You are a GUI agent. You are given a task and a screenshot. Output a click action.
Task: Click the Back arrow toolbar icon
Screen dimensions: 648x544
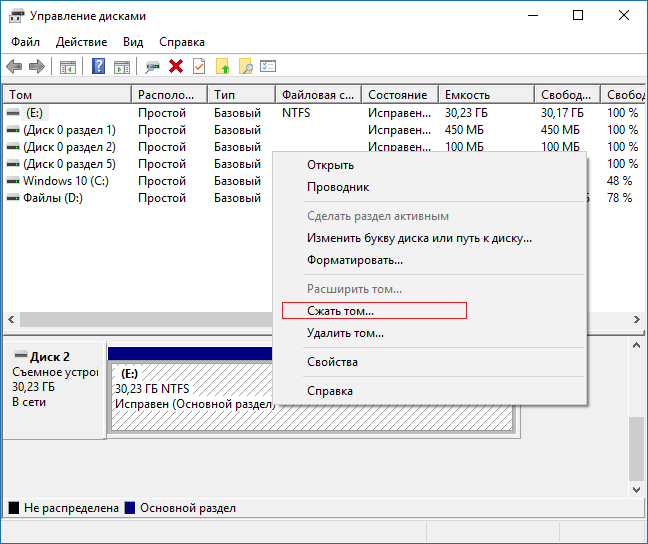point(14,66)
